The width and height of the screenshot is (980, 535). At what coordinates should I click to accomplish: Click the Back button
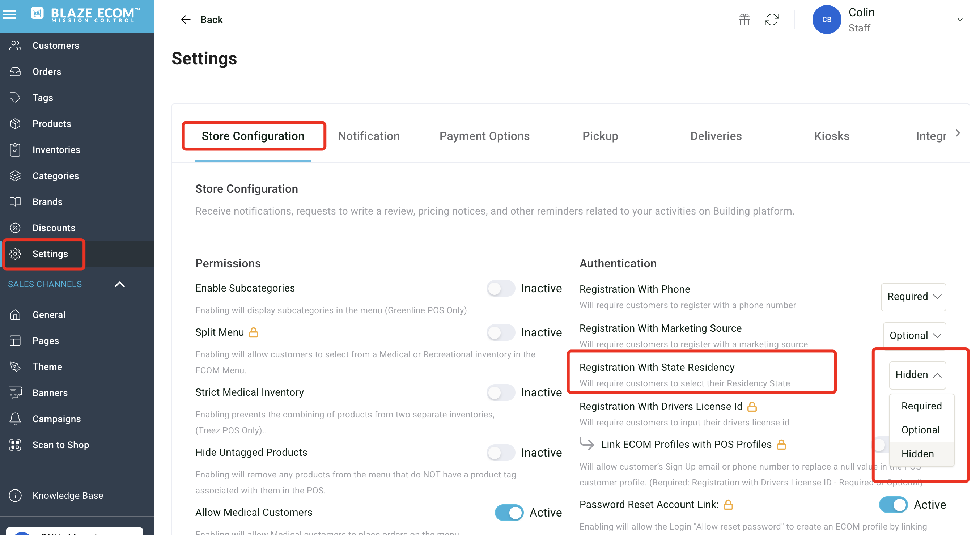click(x=201, y=20)
